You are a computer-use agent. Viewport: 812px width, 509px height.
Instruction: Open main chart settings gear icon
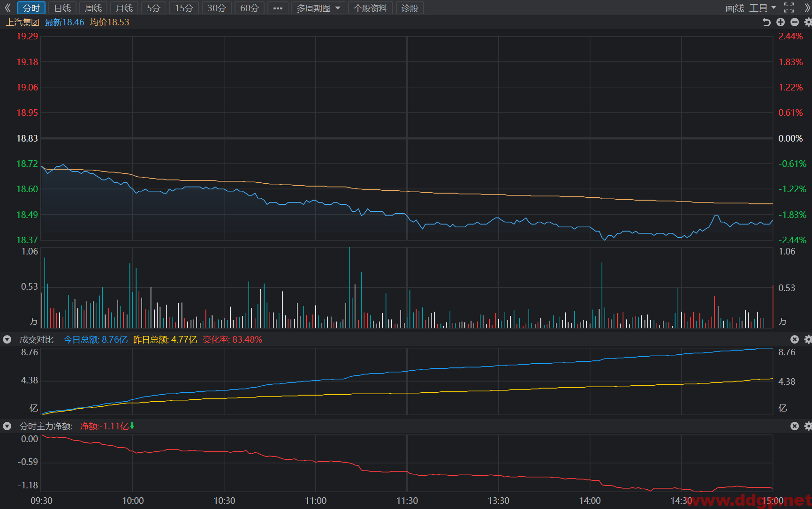(808, 22)
